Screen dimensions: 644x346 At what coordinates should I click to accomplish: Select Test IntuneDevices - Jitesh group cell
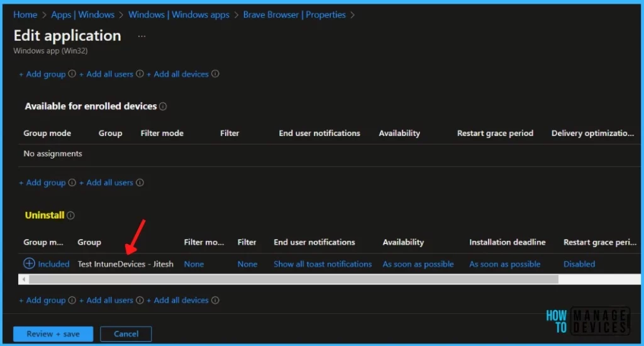click(x=125, y=264)
